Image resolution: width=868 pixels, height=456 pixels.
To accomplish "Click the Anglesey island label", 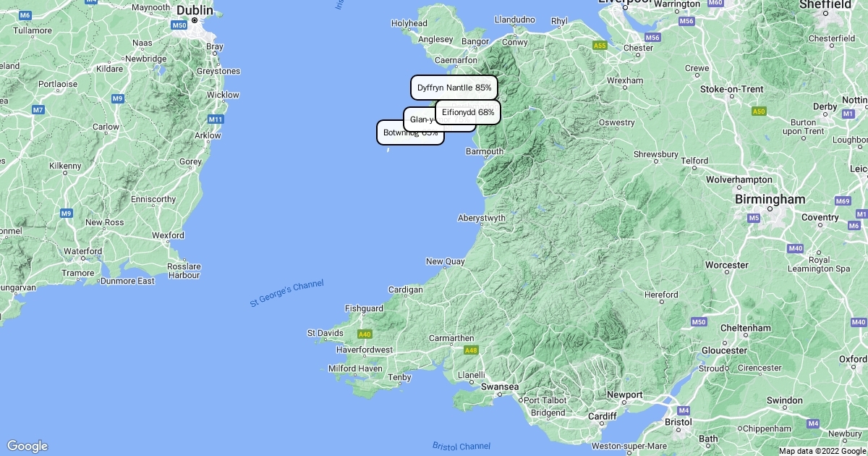I will point(435,40).
